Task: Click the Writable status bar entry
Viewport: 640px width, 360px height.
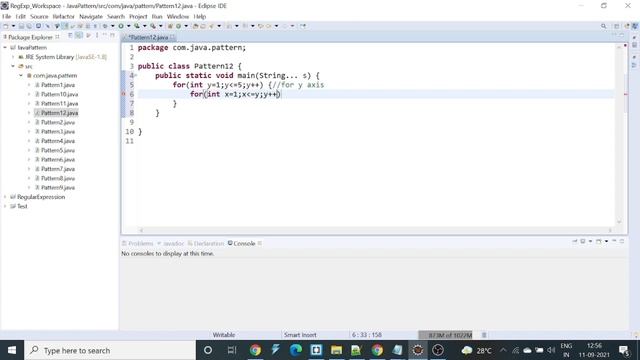Action: coord(224,335)
